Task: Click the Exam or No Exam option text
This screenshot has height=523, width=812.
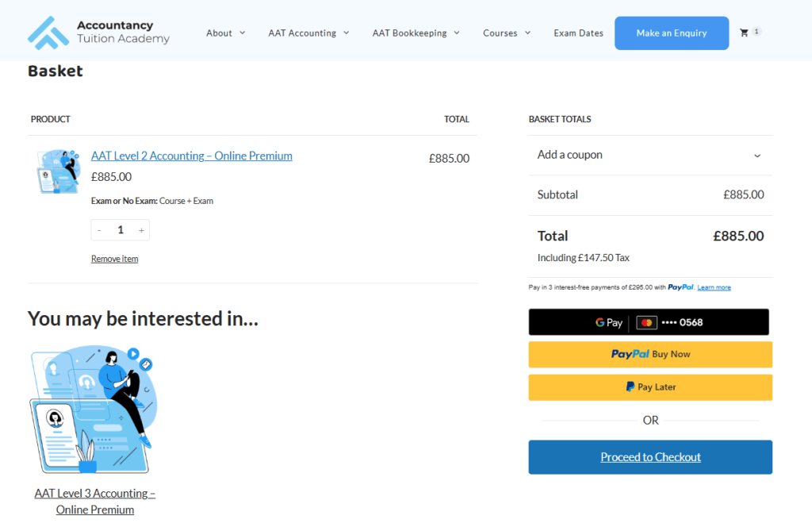Action: (152, 201)
